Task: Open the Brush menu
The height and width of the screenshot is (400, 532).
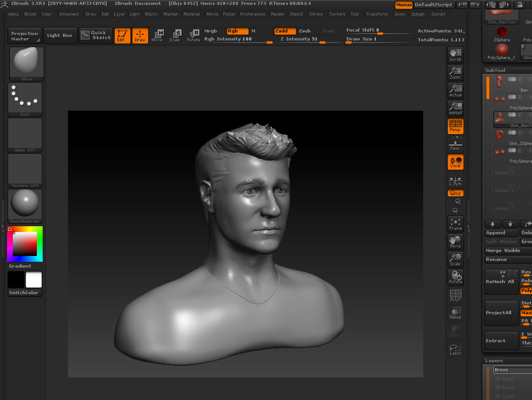Action: click(x=30, y=14)
